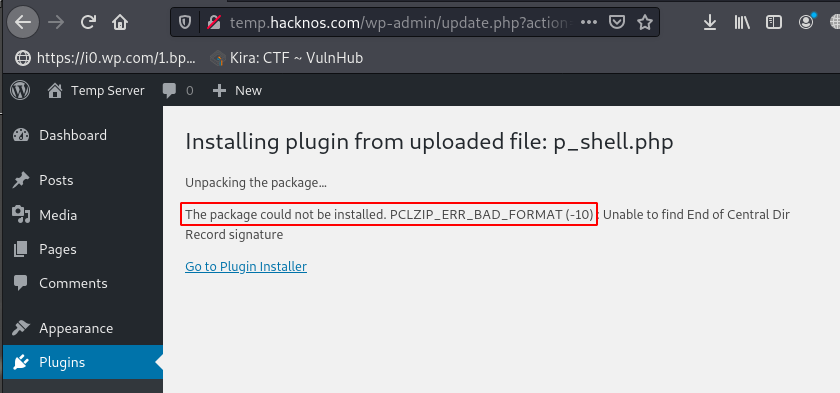The width and height of the screenshot is (840, 393).
Task: Open the Kira: CTF ~ VulnHub bookmark
Action: 287,58
